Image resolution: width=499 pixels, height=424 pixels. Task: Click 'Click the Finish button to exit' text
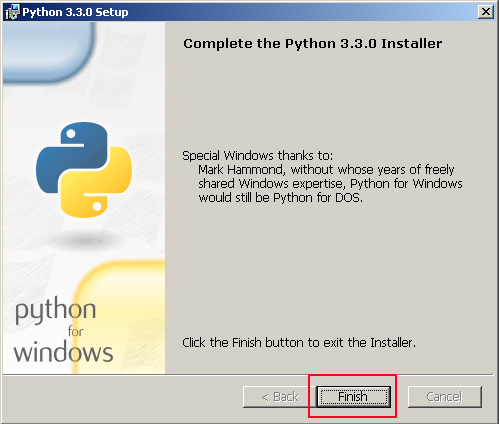[x=299, y=343]
